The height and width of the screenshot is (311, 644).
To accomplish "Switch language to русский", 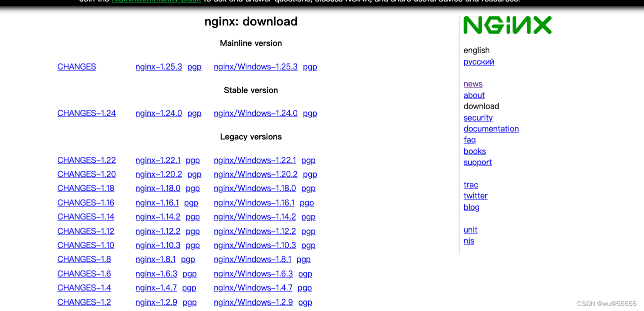I will (479, 61).
